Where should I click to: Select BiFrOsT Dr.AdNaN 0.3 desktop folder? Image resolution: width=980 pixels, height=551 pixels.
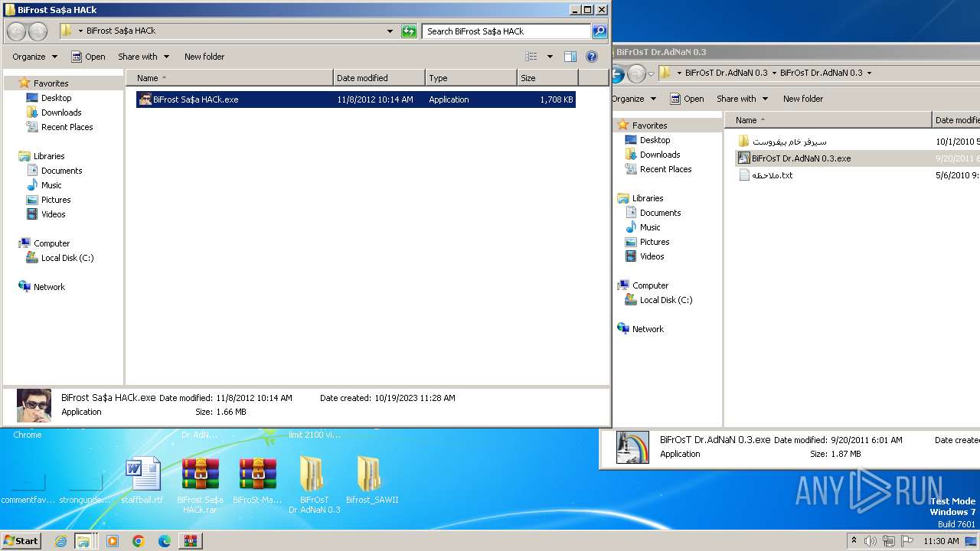314,486
